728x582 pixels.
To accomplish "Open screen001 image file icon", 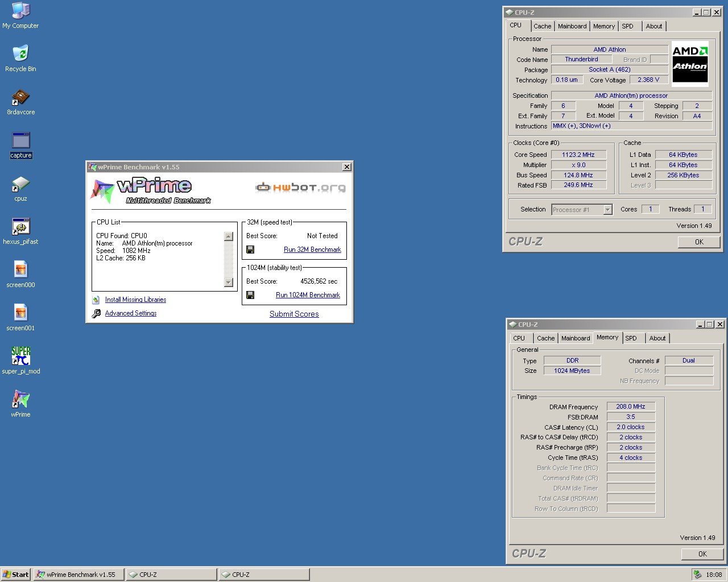I will point(20,318).
